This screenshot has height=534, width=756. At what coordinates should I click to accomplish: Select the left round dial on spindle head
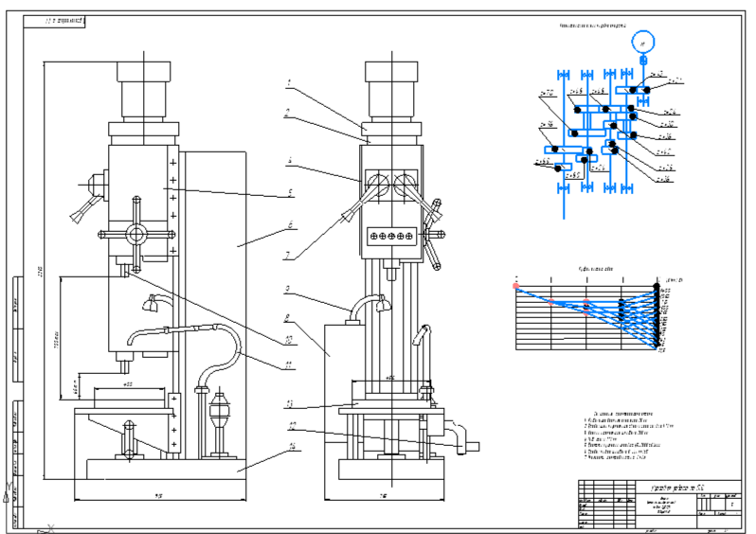(378, 184)
